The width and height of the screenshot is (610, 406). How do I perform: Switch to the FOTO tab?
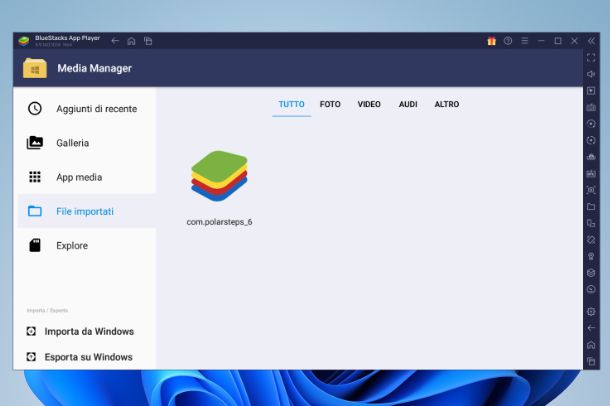tap(330, 104)
